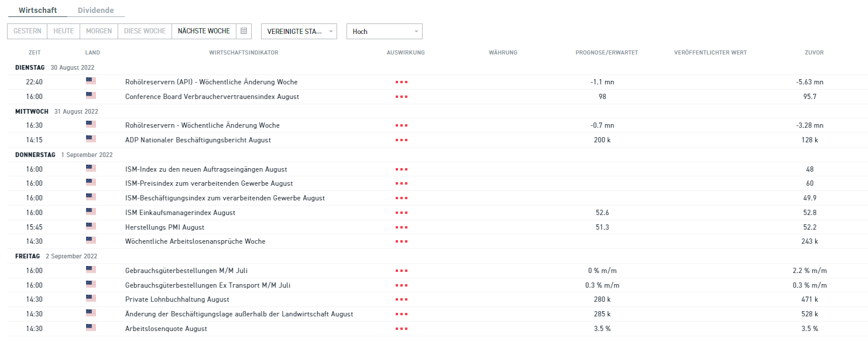The width and height of the screenshot is (868, 341).
Task: Click the US flag for Conference Board Verbrauchervertrauensindex
Action: click(x=91, y=96)
